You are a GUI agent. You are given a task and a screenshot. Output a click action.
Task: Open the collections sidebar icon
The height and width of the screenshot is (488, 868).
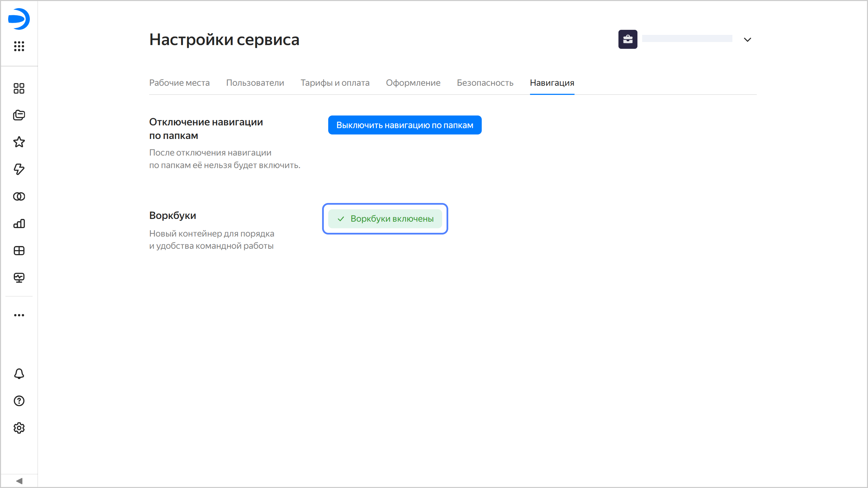click(19, 115)
